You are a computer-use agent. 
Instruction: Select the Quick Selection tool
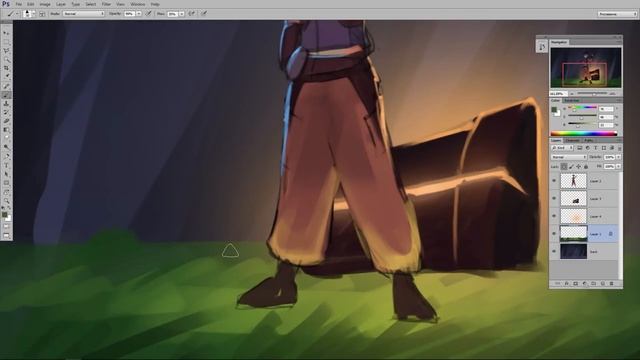pos(6,60)
